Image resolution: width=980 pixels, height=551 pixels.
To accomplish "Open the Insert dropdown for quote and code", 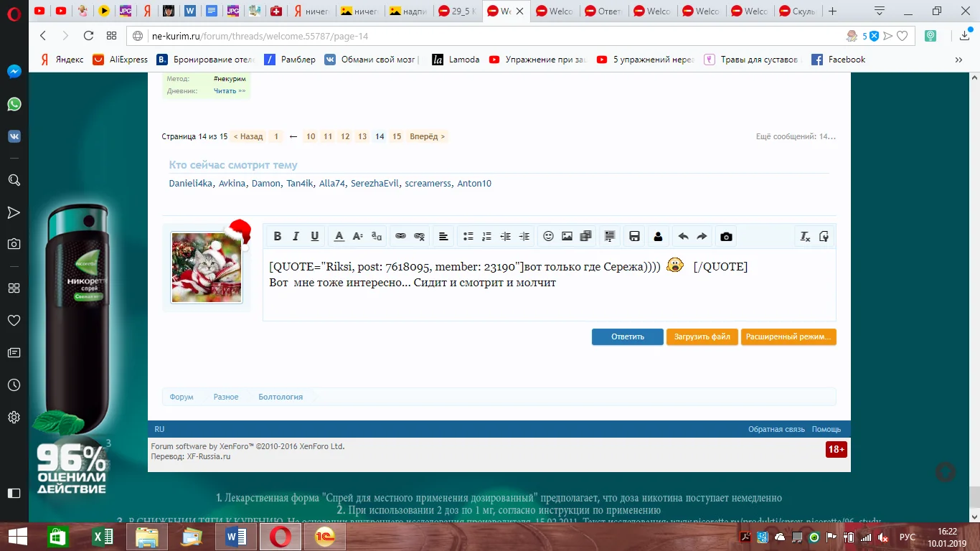I will [x=611, y=237].
